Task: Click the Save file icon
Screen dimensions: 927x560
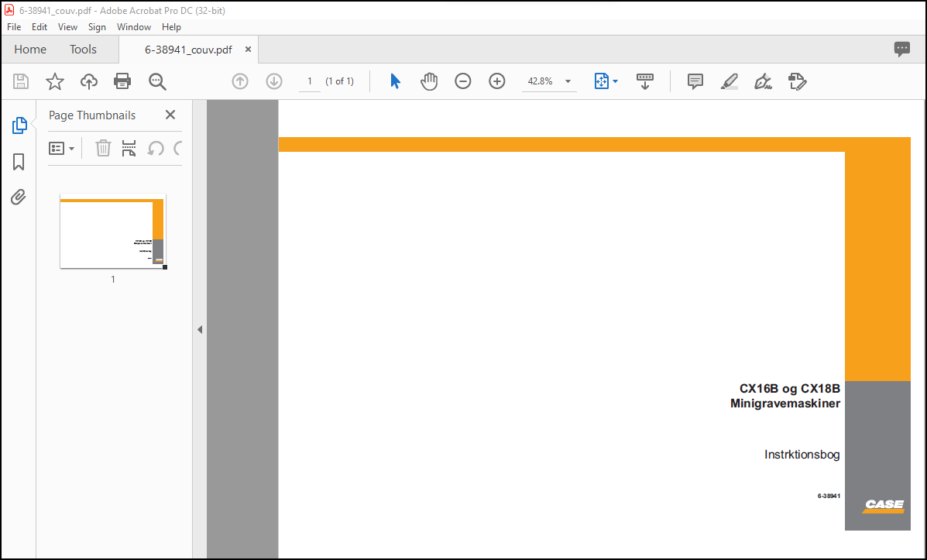Action: pos(21,81)
